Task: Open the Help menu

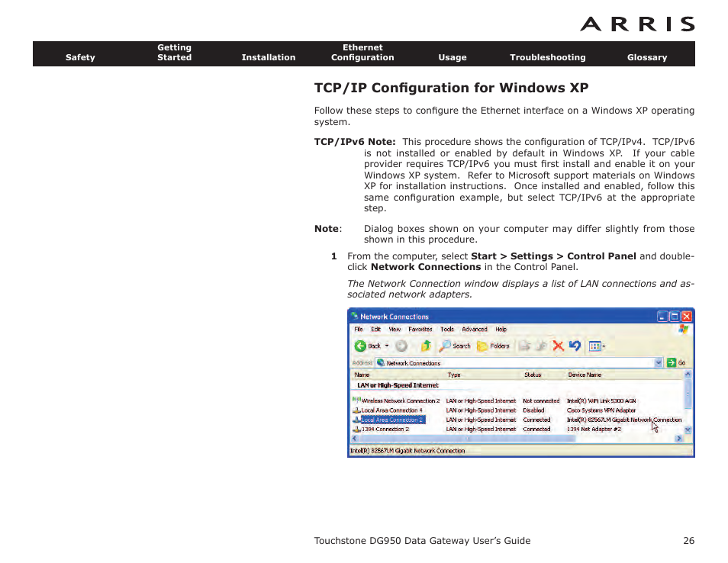Action: [501, 329]
